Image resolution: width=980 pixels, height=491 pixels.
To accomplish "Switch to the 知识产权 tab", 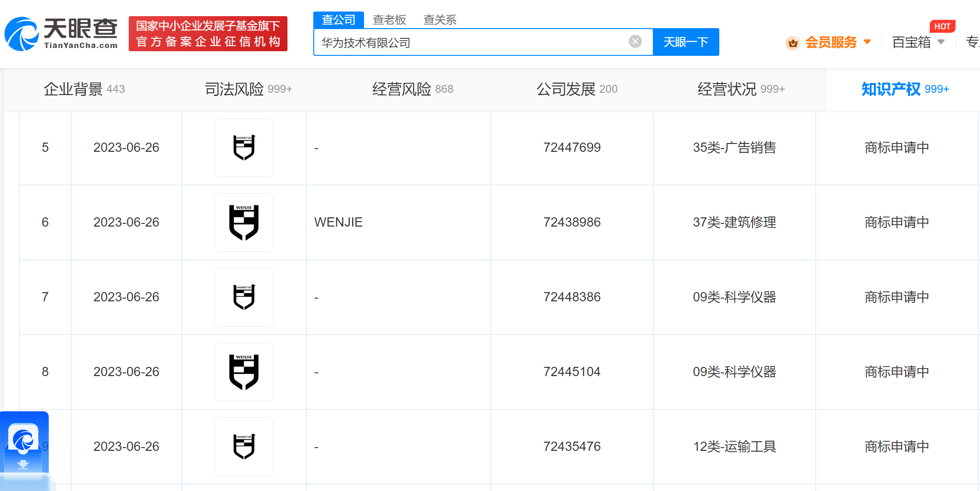I will click(x=905, y=89).
